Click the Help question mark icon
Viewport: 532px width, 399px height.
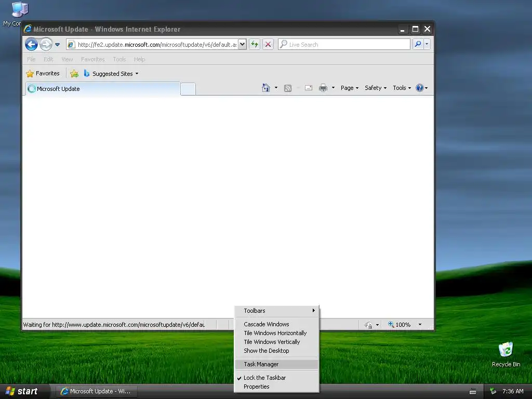click(420, 88)
